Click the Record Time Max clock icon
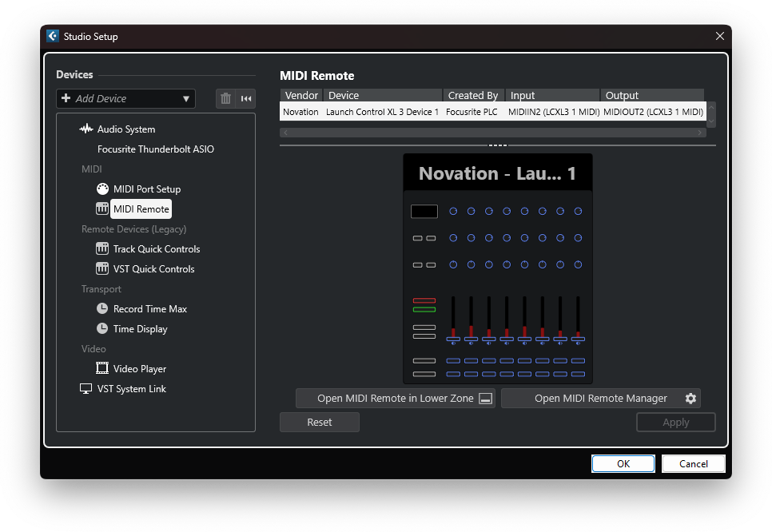This screenshot has width=772, height=532. (102, 308)
